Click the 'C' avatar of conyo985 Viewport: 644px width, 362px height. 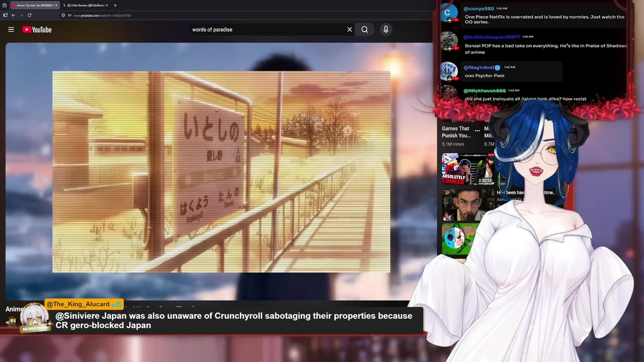448,13
